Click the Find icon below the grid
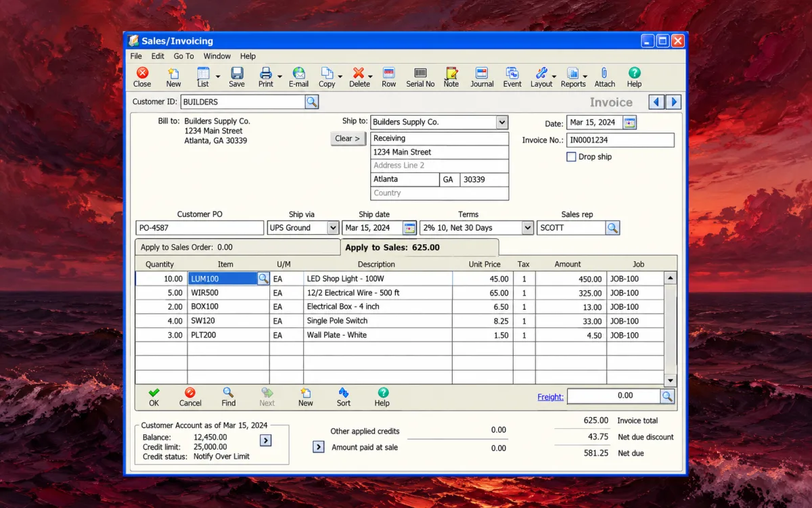 229,392
